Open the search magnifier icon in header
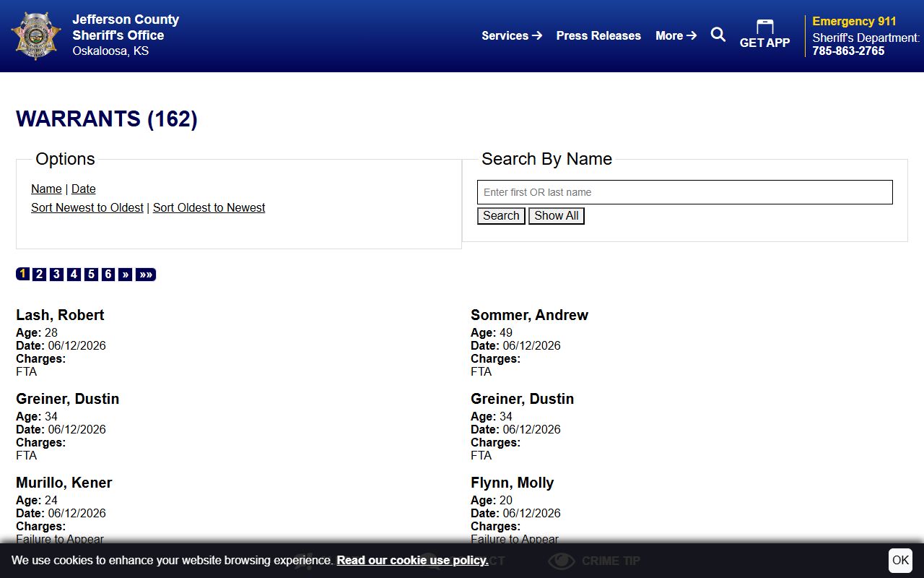The image size is (924, 578). pos(718,35)
